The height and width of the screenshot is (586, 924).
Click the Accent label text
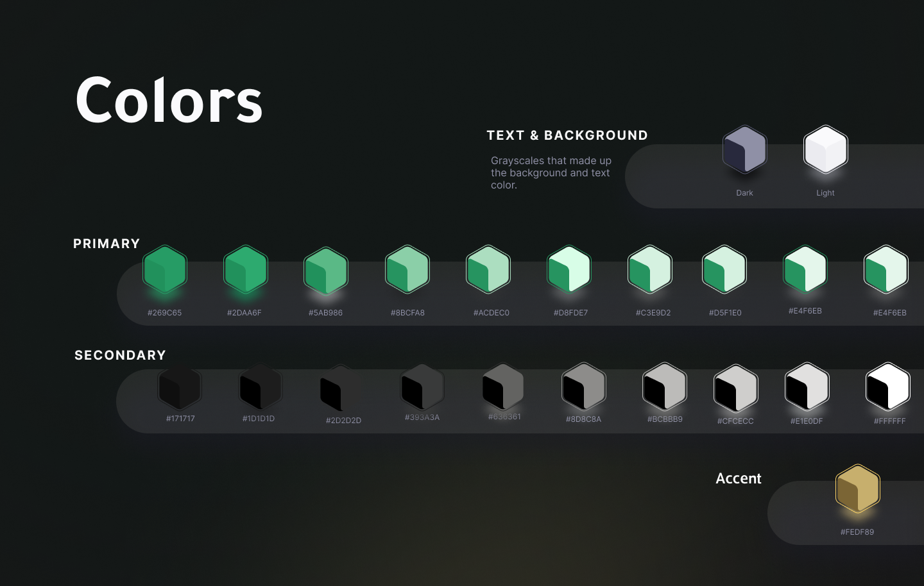click(x=738, y=478)
